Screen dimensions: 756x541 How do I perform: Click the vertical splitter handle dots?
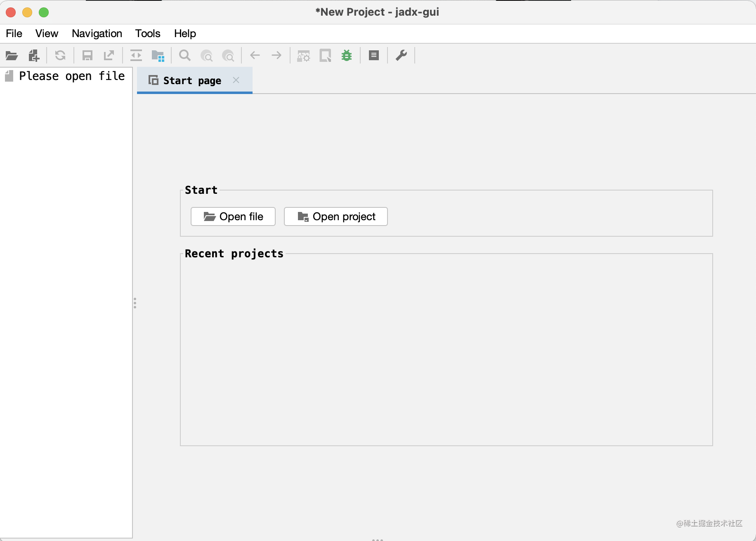coord(135,303)
